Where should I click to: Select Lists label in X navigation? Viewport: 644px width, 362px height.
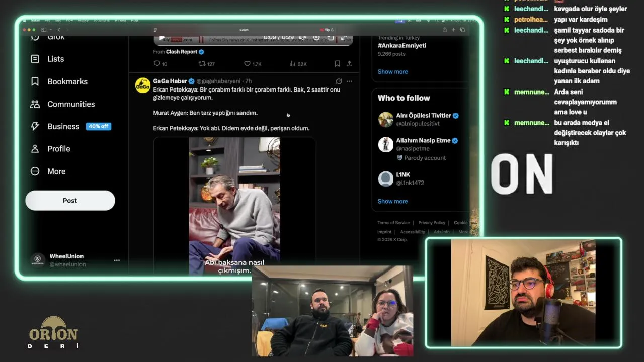[56, 59]
